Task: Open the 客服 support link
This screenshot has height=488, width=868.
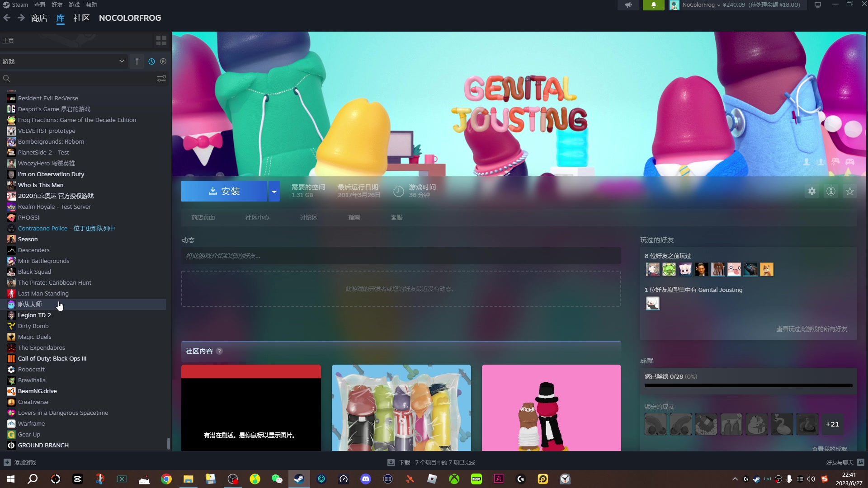Action: (396, 218)
